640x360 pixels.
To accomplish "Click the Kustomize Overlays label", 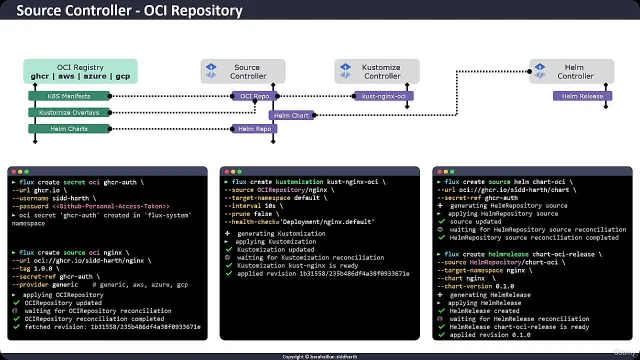I will coord(69,113).
